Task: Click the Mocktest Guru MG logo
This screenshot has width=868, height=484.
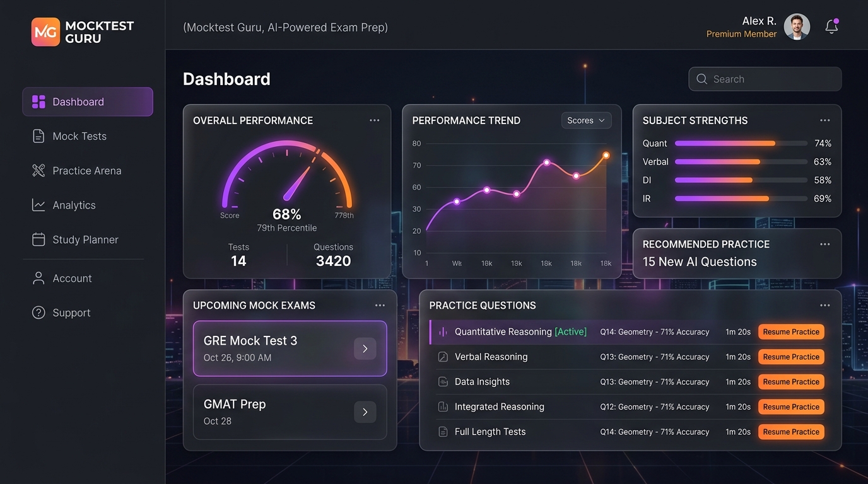Action: click(x=45, y=32)
